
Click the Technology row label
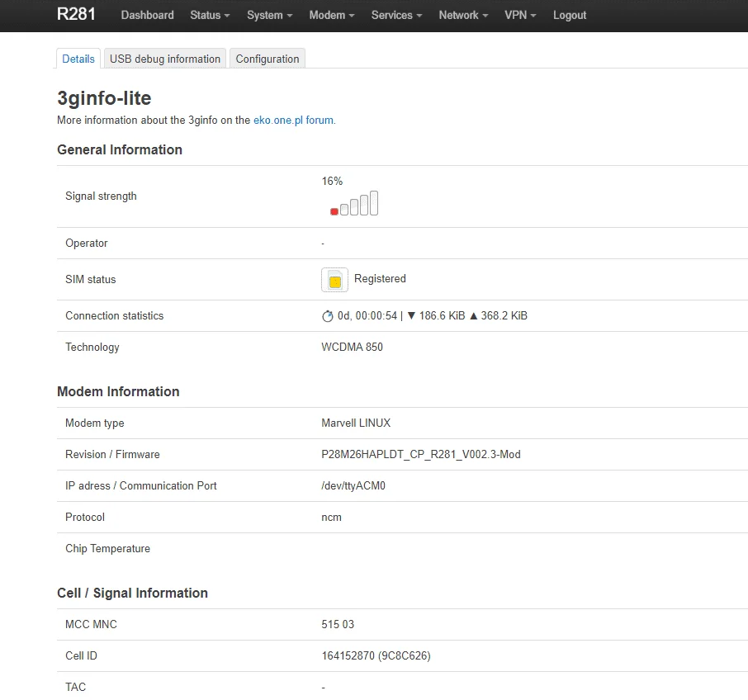(92, 348)
